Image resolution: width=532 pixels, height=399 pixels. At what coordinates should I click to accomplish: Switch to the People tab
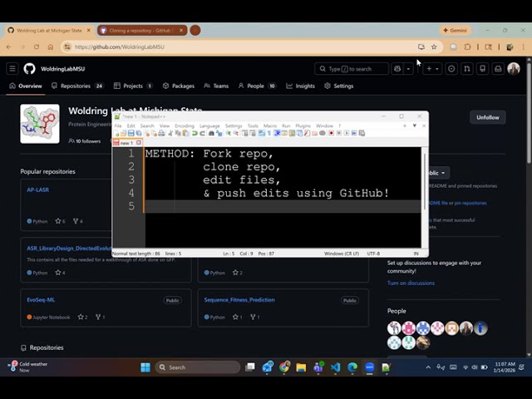pyautogui.click(x=257, y=86)
